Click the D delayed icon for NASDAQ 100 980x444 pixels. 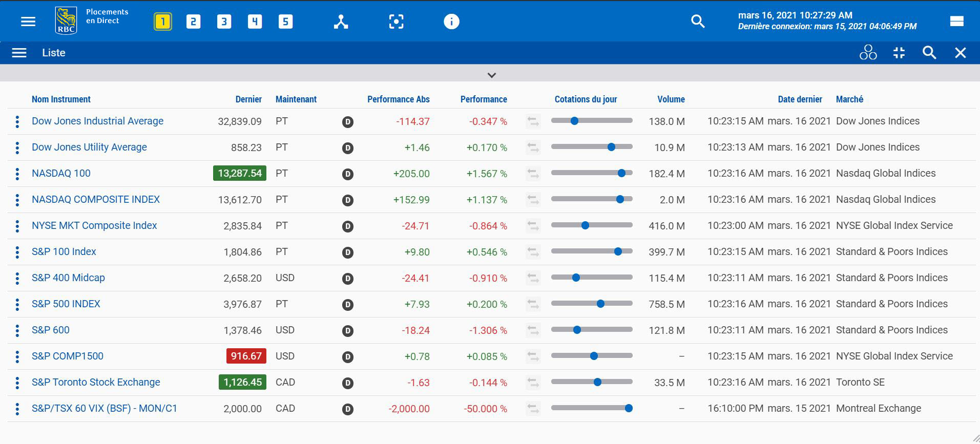(x=348, y=174)
